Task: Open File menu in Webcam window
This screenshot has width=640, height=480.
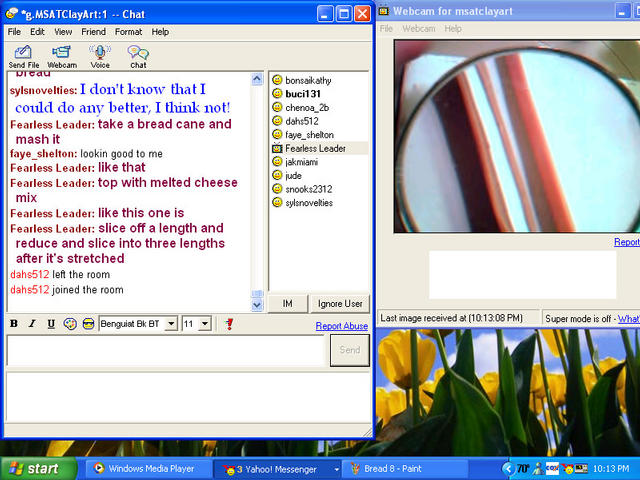Action: tap(386, 29)
